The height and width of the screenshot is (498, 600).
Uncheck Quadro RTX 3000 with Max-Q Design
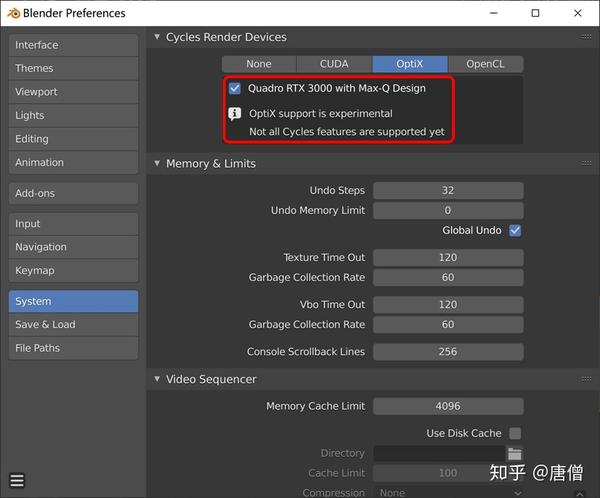click(235, 88)
